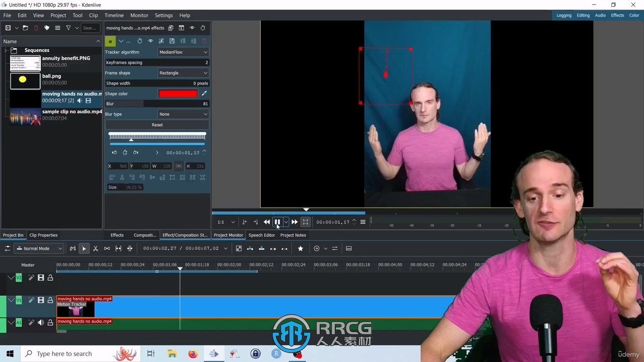The height and width of the screenshot is (362, 644).
Task: Click the tag icon in project bin
Action: [x=47, y=28]
